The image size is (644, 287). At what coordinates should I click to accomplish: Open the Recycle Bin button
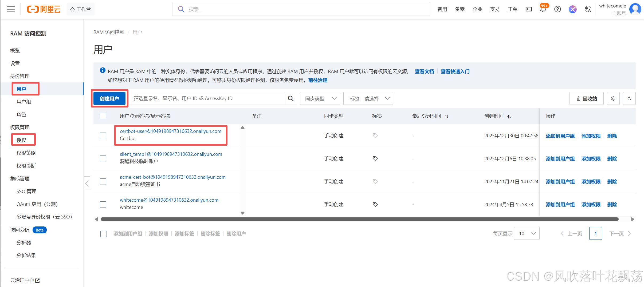coord(586,98)
